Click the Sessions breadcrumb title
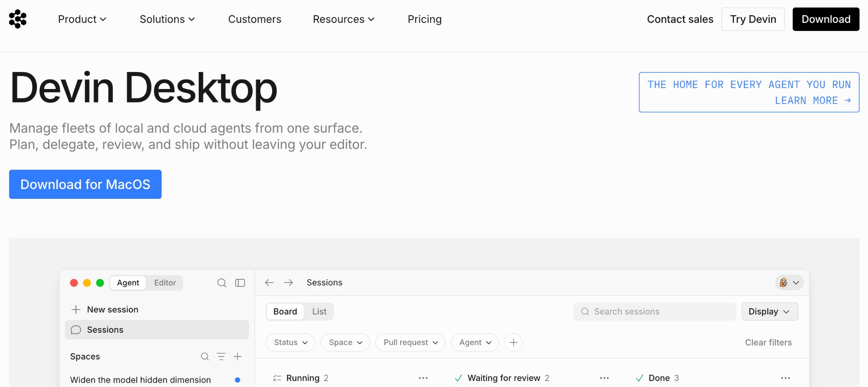Screen dimensions: 868x387 tap(325, 282)
